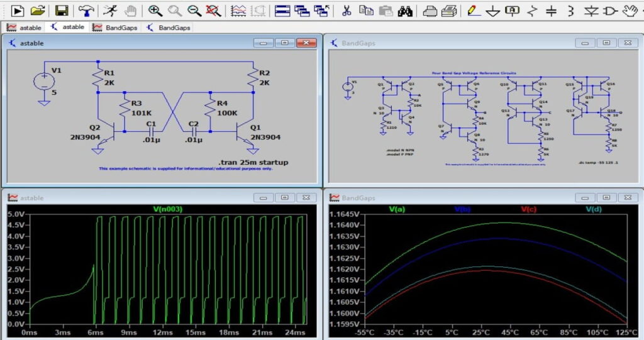This screenshot has width=644, height=340.
Task: Open the Component gate symbol tool
Action: tap(611, 11)
